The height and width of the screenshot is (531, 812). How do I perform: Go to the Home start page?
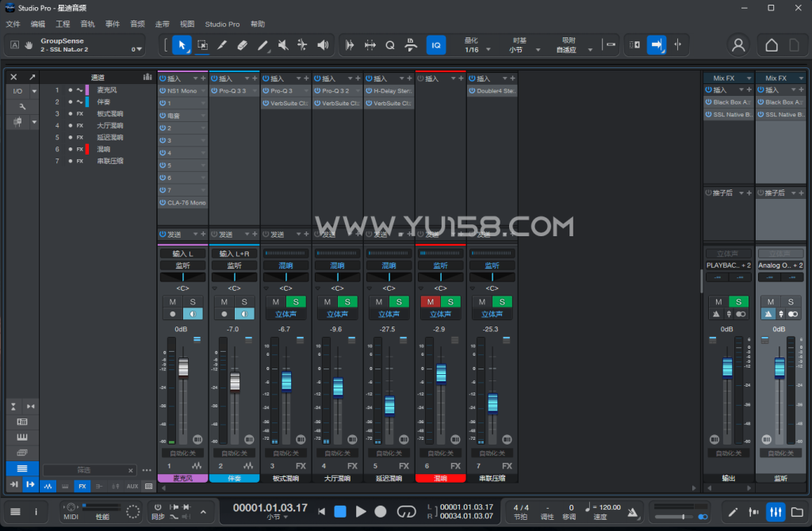click(772, 45)
